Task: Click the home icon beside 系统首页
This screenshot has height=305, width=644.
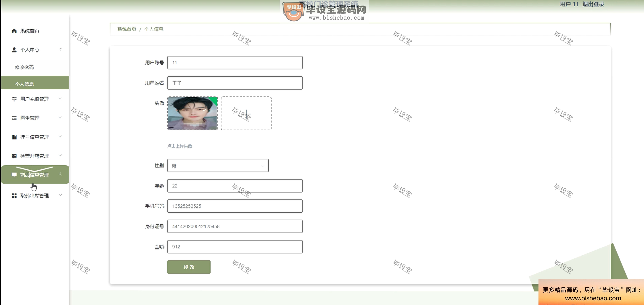Action: point(14,31)
